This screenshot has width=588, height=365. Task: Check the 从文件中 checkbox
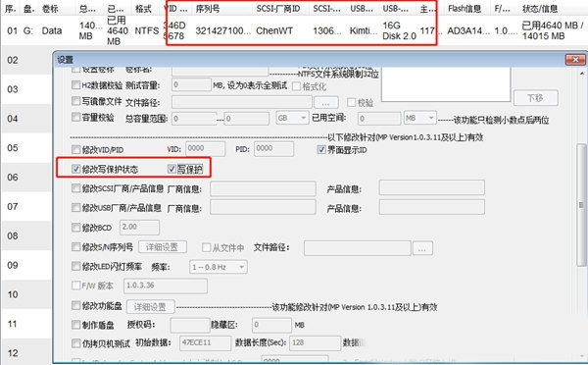click(206, 247)
